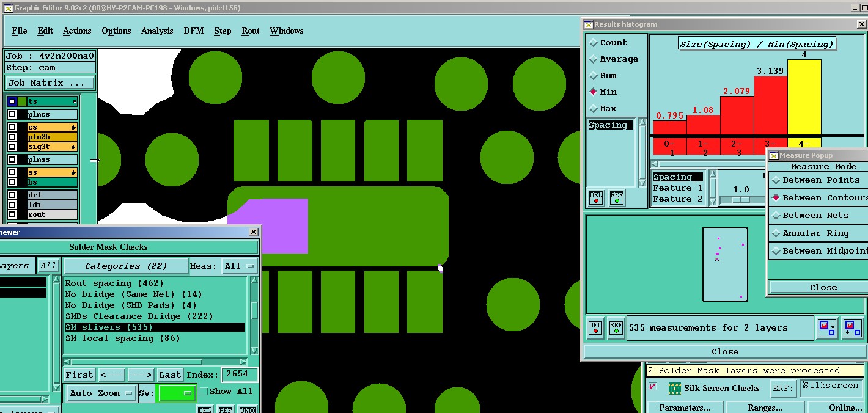Open the Analysis menu
868x413 pixels.
click(x=157, y=31)
